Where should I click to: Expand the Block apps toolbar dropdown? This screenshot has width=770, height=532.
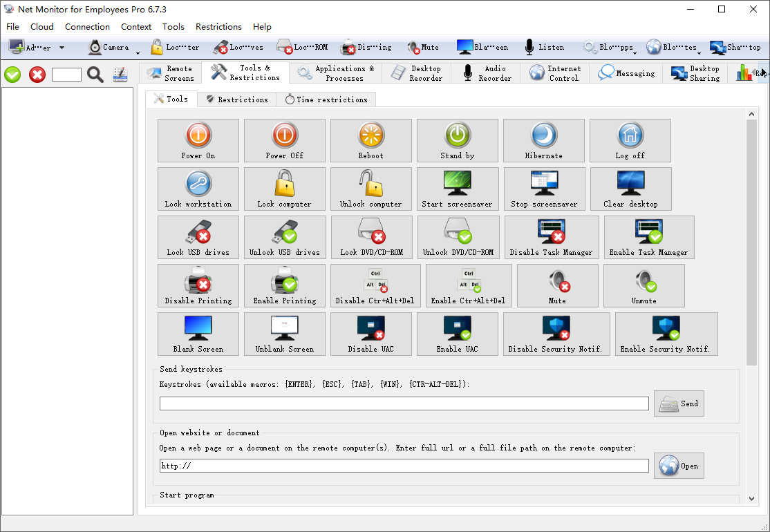click(635, 53)
